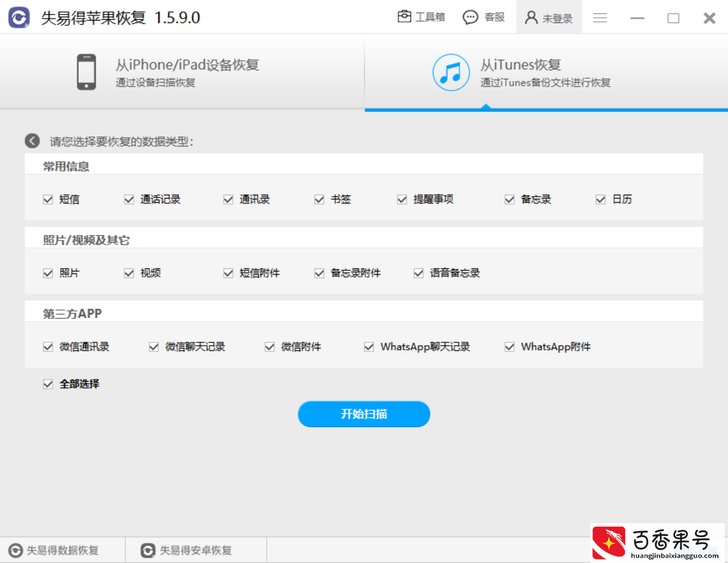Viewport: 728px width, 563px height.
Task: Close the recovery app window
Action: pyautogui.click(x=709, y=18)
